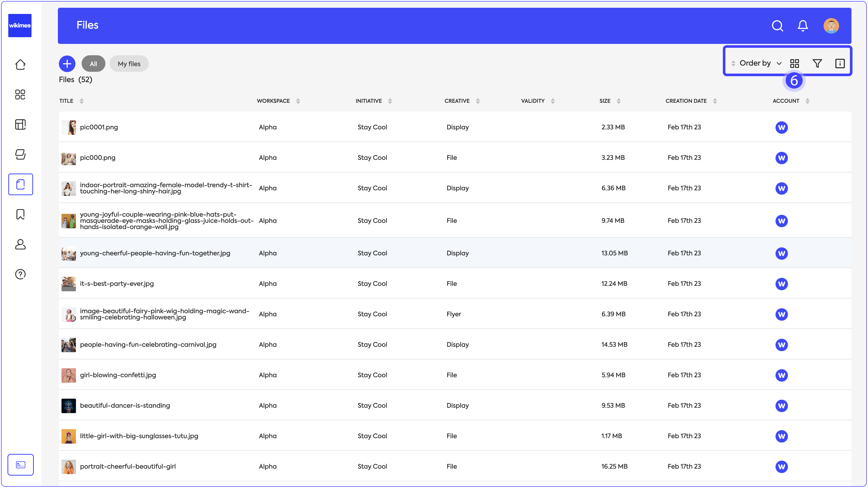This screenshot has height=488, width=868.
Task: Open the notifications bell
Action: 803,26
